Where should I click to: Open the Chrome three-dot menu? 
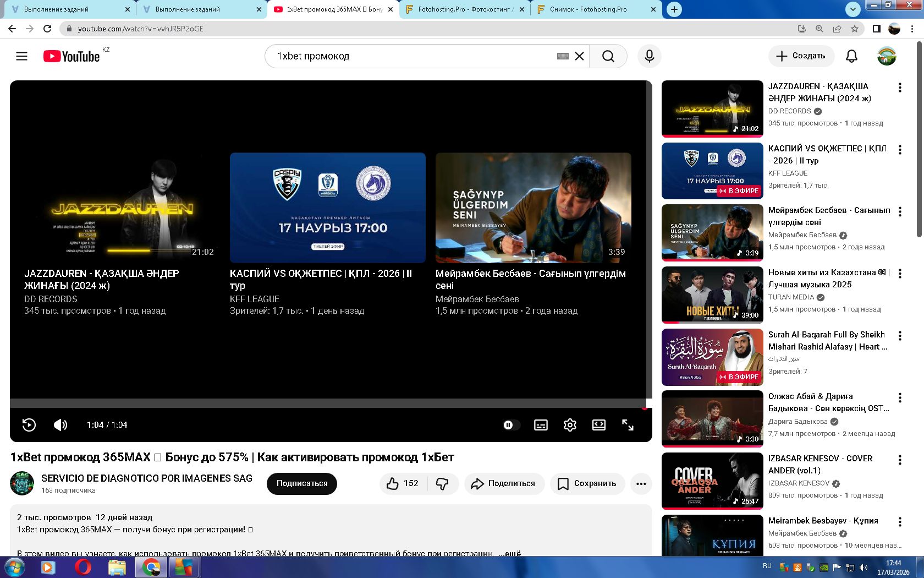pyautogui.click(x=912, y=29)
